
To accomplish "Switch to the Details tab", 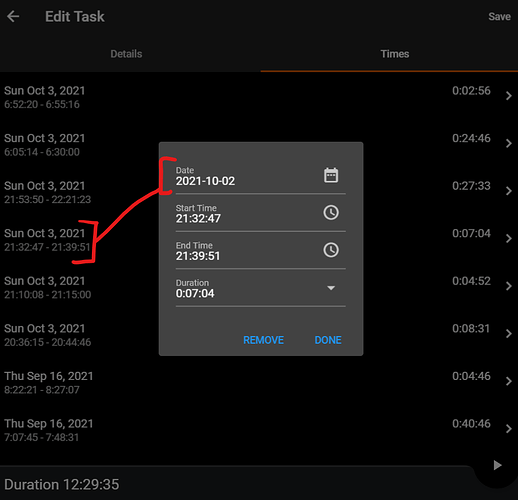I will point(126,54).
